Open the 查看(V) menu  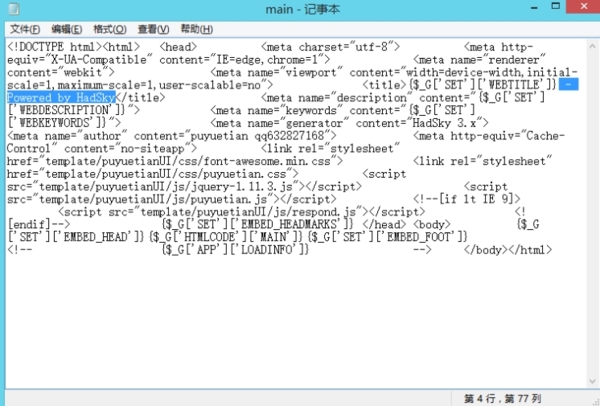(x=153, y=29)
